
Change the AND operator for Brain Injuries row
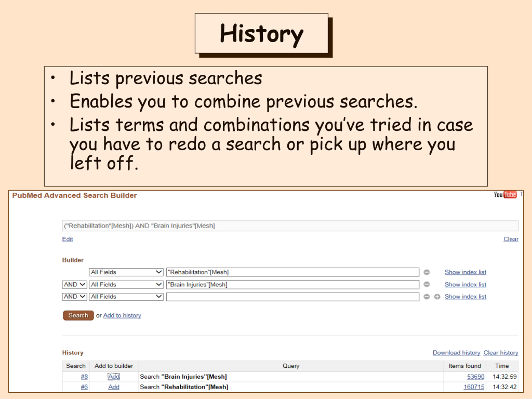point(74,284)
